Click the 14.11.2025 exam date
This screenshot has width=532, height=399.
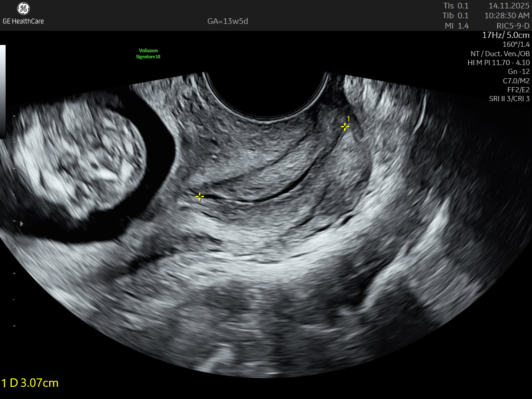[x=509, y=6]
